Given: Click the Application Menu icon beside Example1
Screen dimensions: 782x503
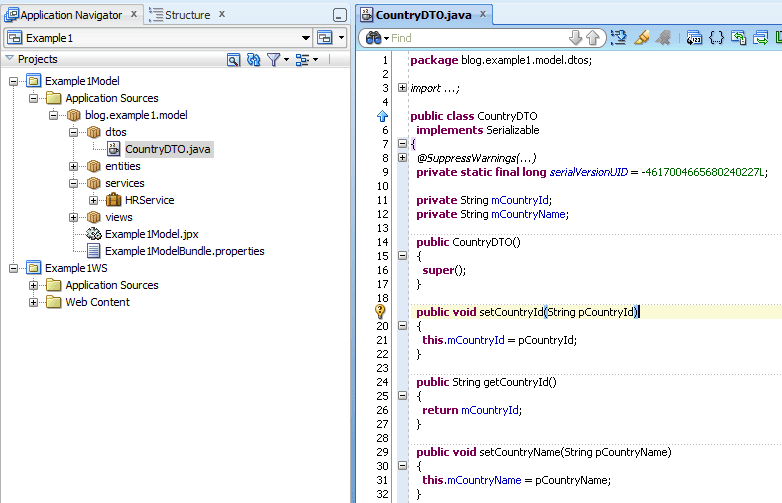Looking at the screenshot, I should tap(325, 37).
